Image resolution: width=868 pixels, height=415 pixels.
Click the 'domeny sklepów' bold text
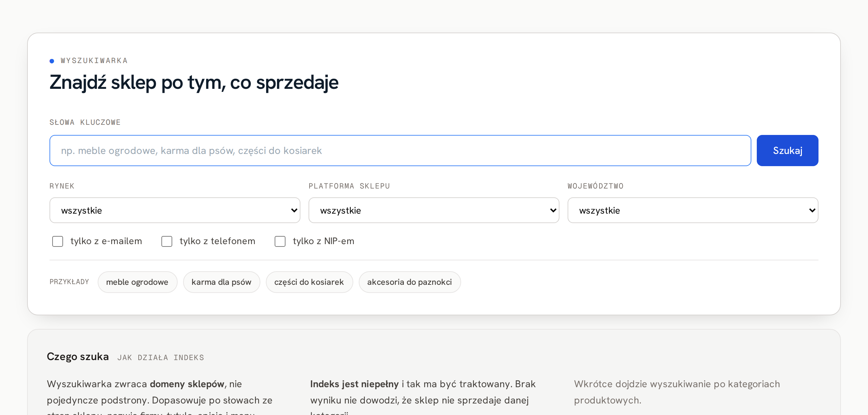[187, 384]
